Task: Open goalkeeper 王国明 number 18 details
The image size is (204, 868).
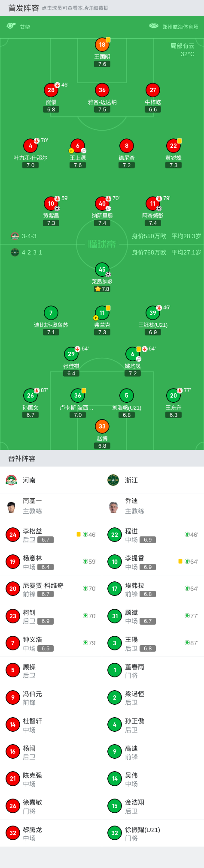Action: pyautogui.click(x=102, y=45)
